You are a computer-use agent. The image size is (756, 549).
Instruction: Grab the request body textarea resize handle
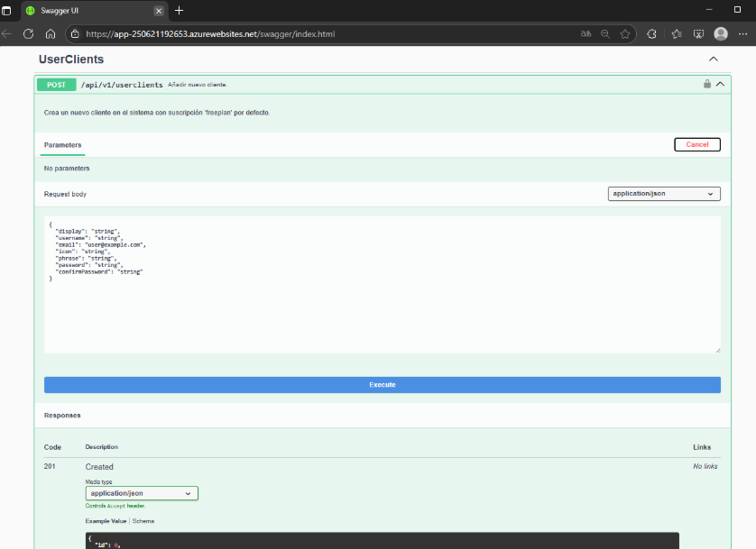(x=717, y=350)
